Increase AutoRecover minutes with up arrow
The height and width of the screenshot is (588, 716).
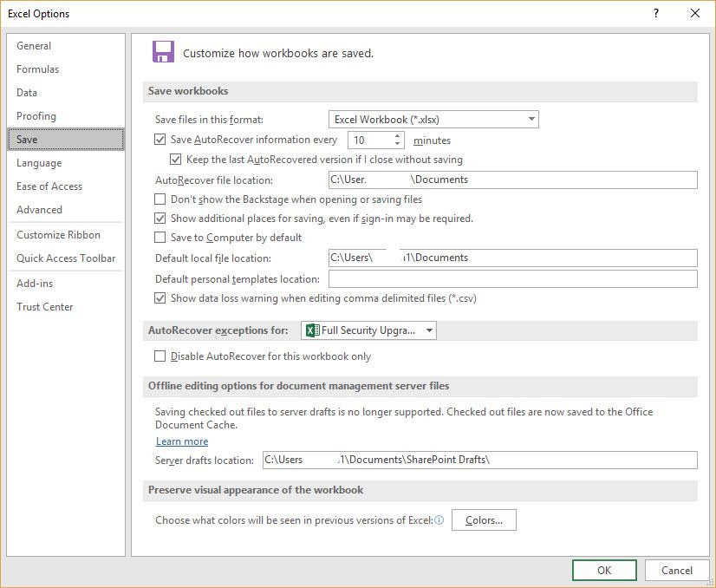click(398, 136)
